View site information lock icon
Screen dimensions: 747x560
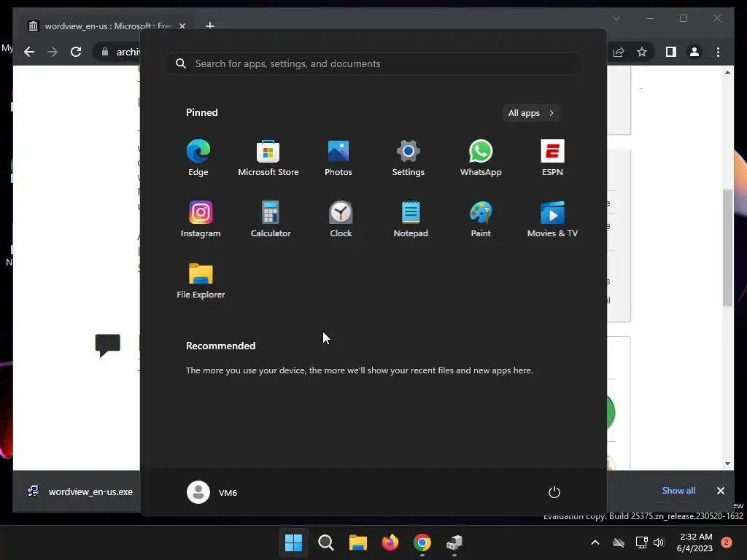[x=105, y=52]
